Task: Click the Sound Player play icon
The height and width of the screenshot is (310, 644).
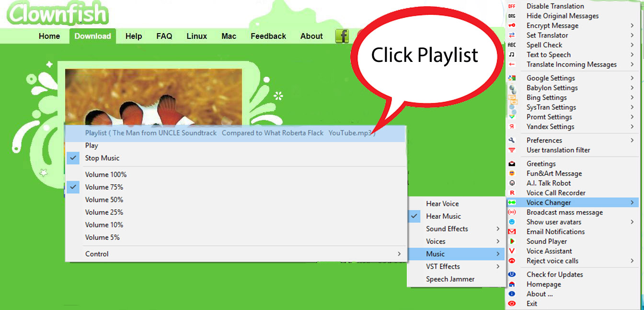Action: pos(512,241)
